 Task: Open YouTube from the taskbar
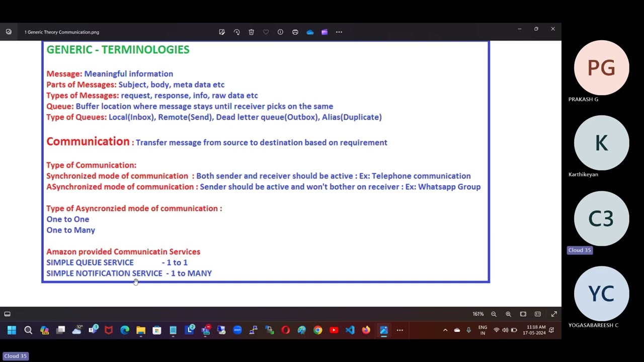[x=334, y=330]
